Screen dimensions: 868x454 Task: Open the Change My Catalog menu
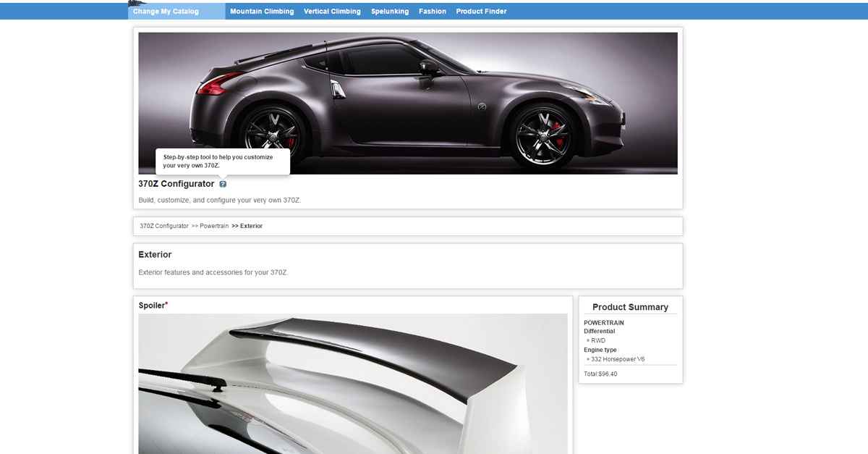coord(166,12)
